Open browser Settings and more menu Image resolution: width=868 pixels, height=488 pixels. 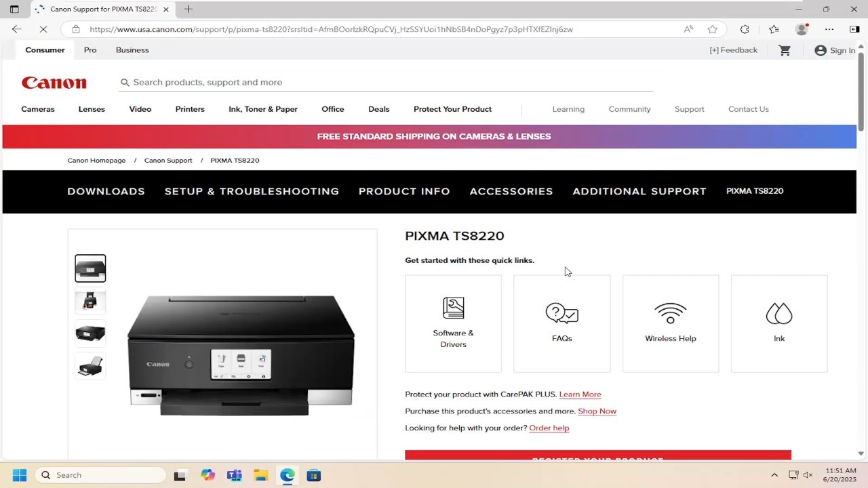tap(829, 29)
